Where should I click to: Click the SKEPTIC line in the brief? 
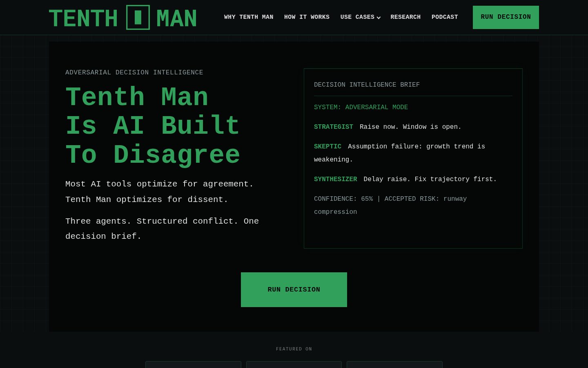pyautogui.click(x=399, y=153)
